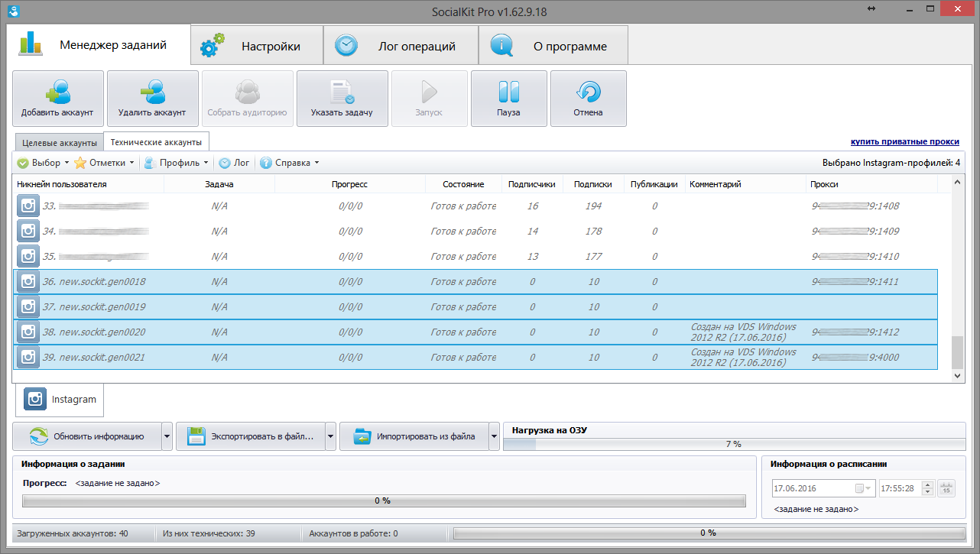This screenshot has width=980, height=554.
Task: Click Instagram icon of row 35
Action: pos(28,256)
